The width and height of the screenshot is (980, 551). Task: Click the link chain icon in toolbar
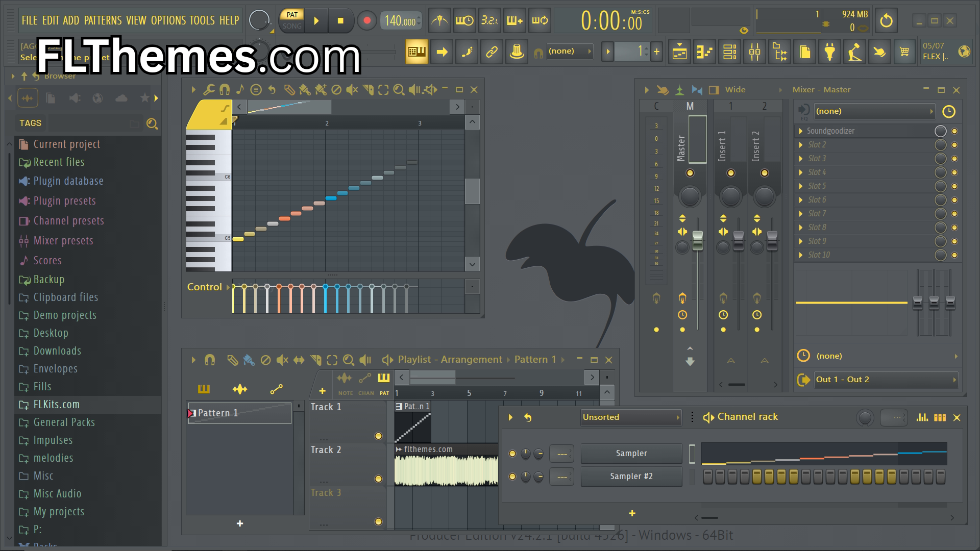[492, 52]
